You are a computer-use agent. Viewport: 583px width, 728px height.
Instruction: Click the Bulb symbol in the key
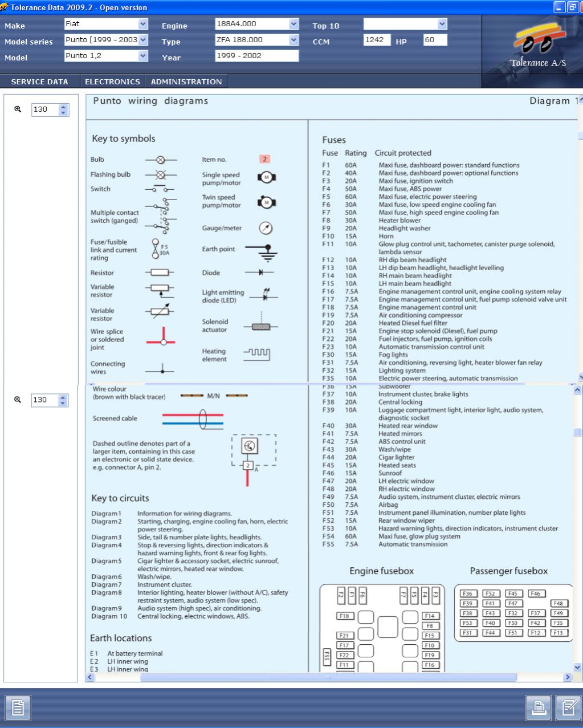coord(161,160)
